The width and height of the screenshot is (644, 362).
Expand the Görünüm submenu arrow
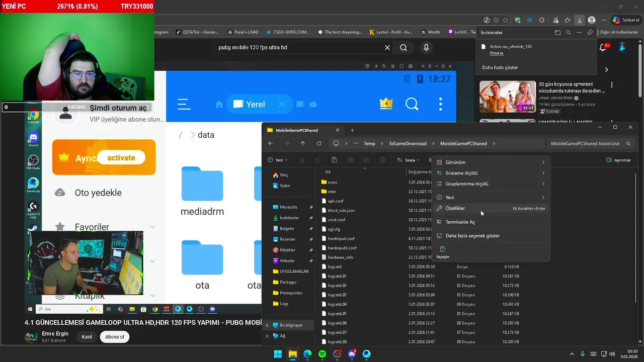point(543,162)
